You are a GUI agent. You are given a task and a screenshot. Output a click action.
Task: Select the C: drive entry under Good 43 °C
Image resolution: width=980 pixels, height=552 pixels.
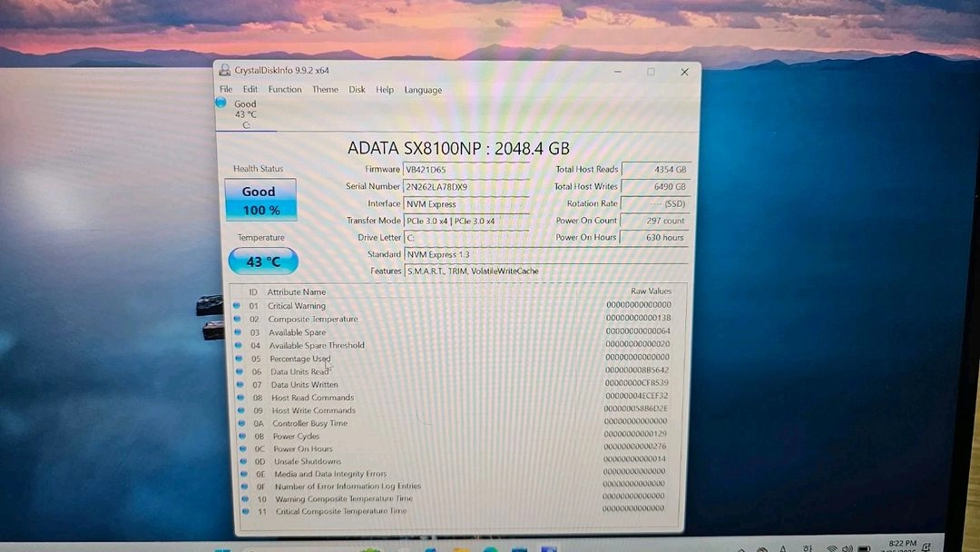click(x=246, y=125)
